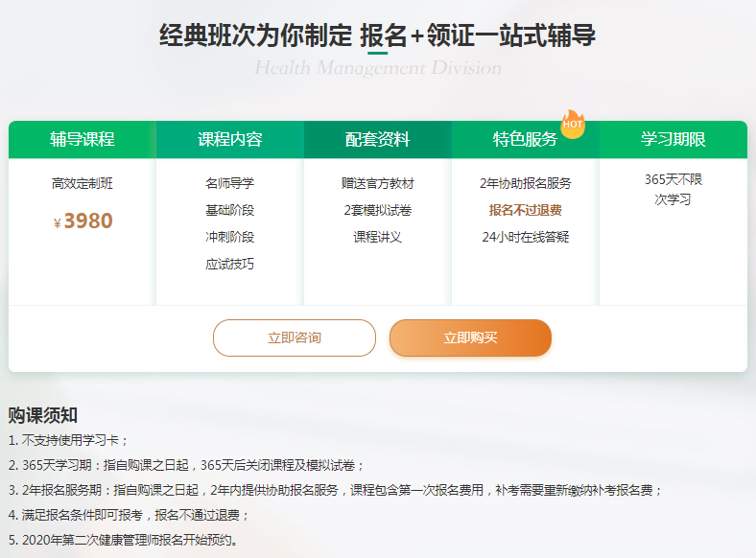Select the 辅导课程 column header

point(83,140)
